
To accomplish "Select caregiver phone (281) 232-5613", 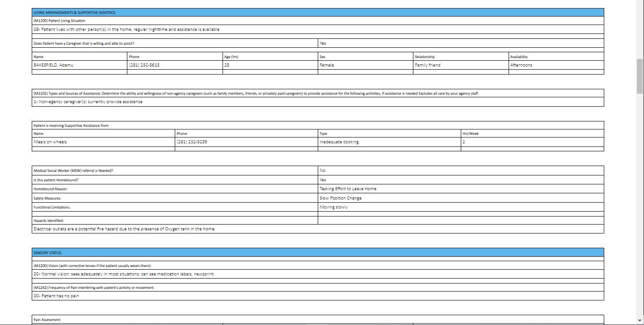I will tap(144, 65).
